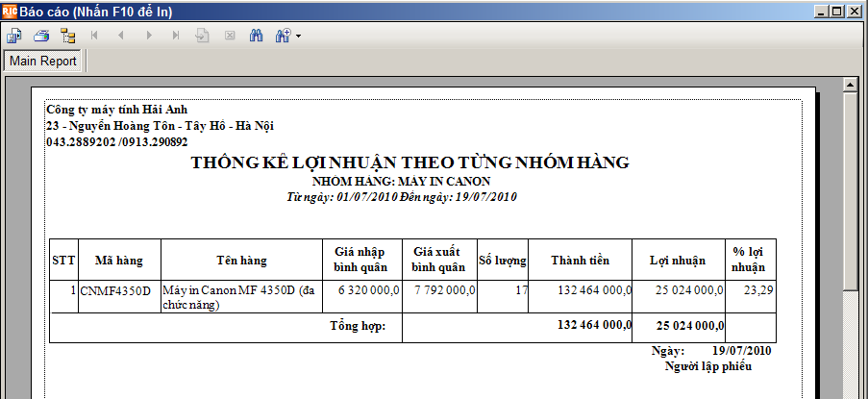Minimize the Báo cáo window
This screenshot has height=399, width=868.
pos(822,12)
